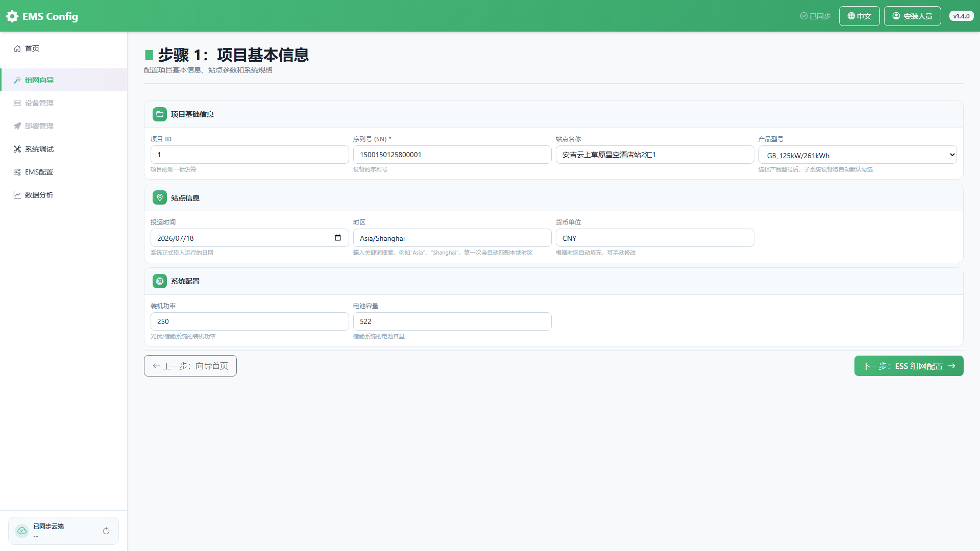Image resolution: width=980 pixels, height=551 pixels.
Task: Click the 电池容量 input field
Action: coord(452,321)
